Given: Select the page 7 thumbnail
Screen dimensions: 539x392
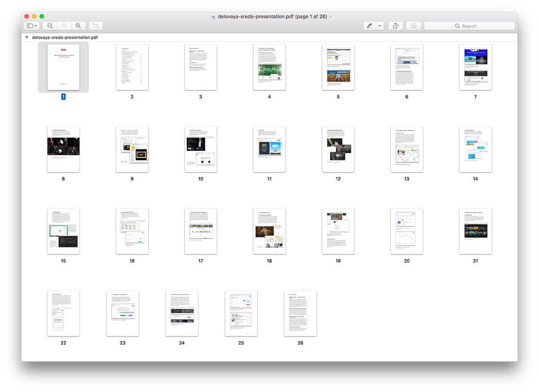Looking at the screenshot, I should 475,67.
